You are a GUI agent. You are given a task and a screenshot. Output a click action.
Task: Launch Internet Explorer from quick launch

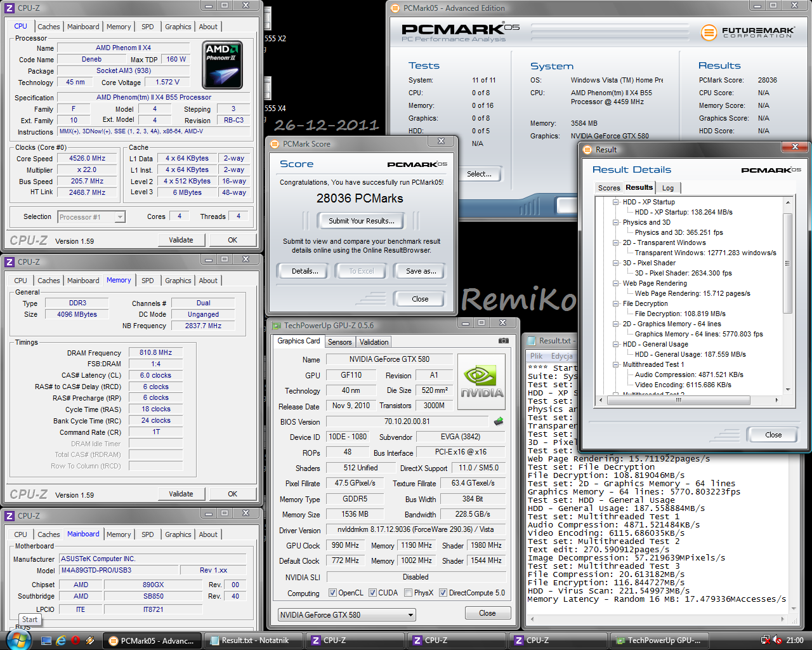click(61, 640)
